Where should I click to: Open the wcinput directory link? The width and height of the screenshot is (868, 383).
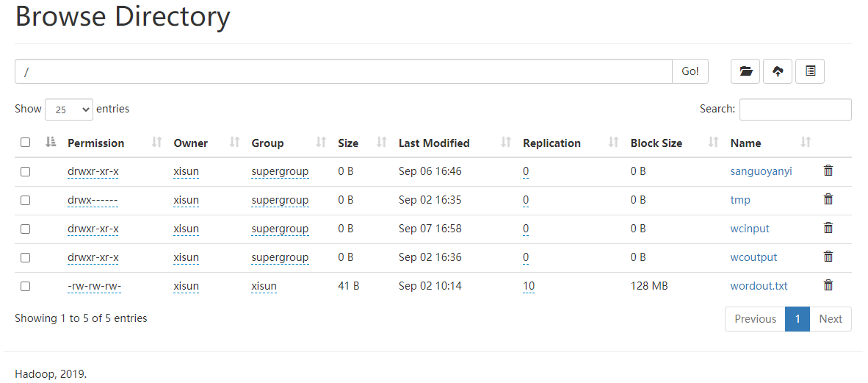(750, 229)
